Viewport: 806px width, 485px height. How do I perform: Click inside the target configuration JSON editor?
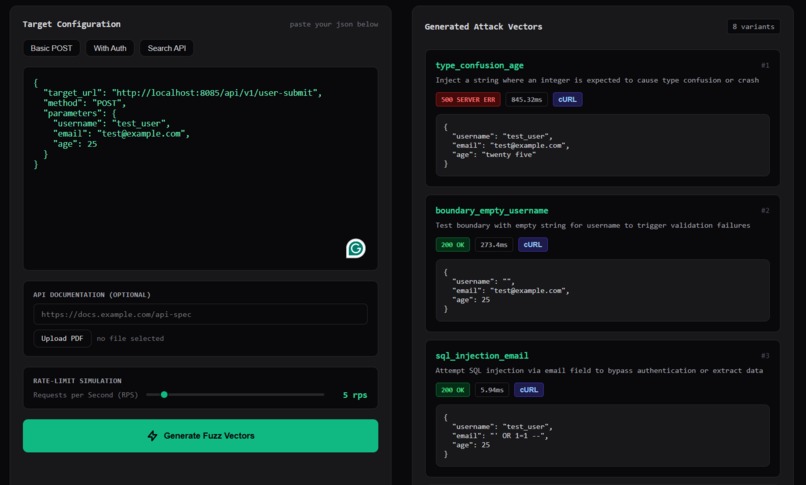point(200,169)
